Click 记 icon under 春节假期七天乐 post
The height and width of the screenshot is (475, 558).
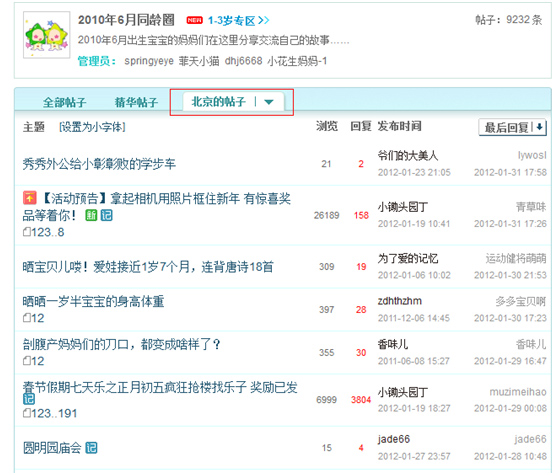(x=29, y=399)
